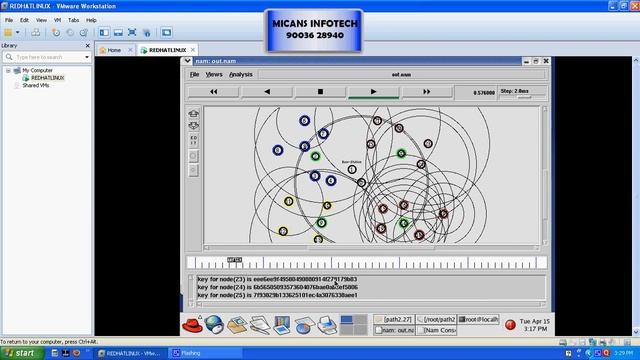Switch to first workspace in pager
This screenshot has width=640, height=360.
click(347, 320)
